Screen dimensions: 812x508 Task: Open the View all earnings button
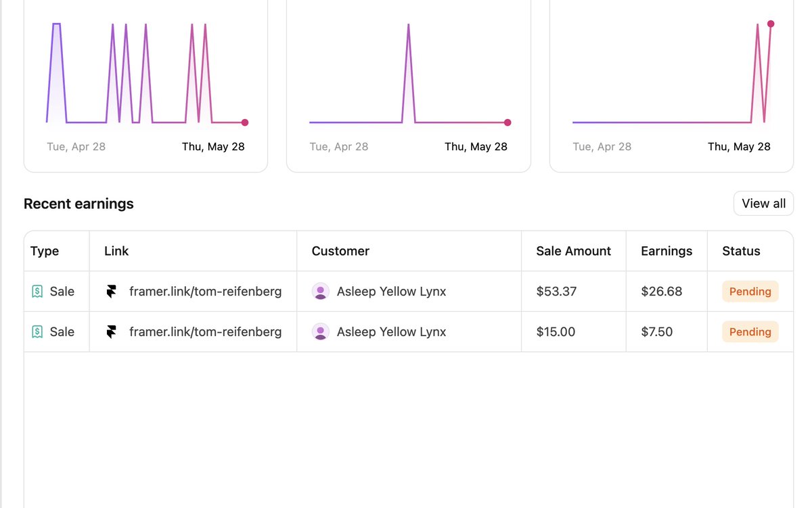coord(763,204)
